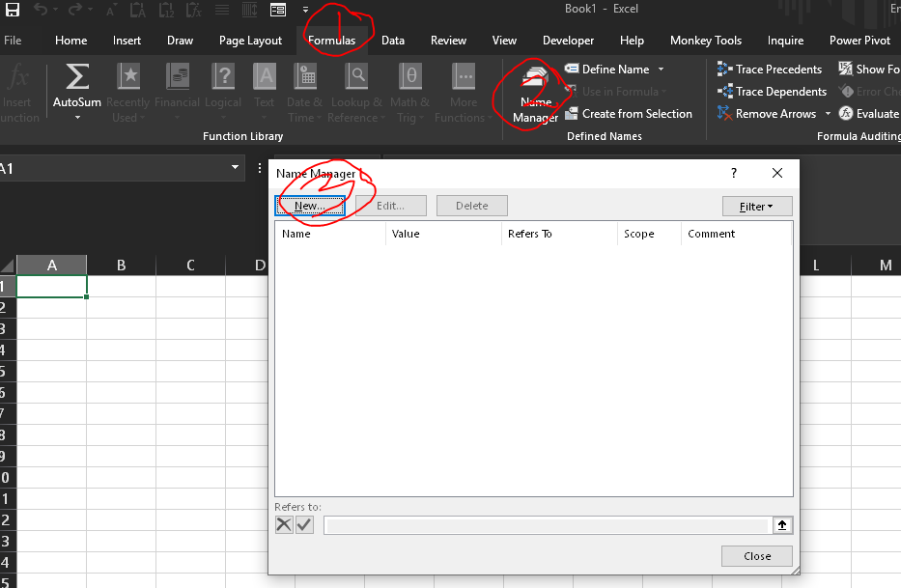Screen dimensions: 901x588
Task: Sort by the Scope column header
Action: tap(649, 234)
